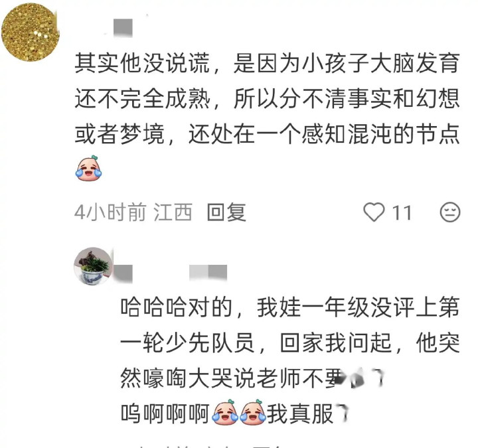Screen dimensions: 478x448
Task: Tap the line starting 或者梦境
Action: pyautogui.click(x=267, y=134)
